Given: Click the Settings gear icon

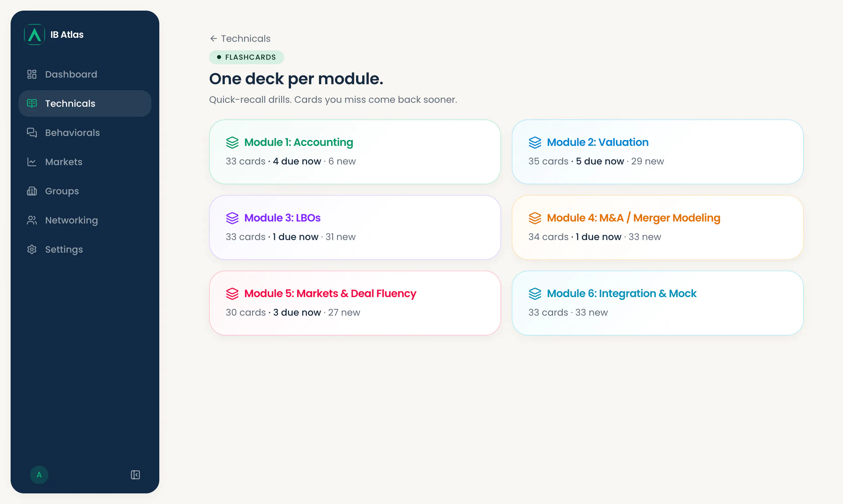Looking at the screenshot, I should (x=32, y=250).
